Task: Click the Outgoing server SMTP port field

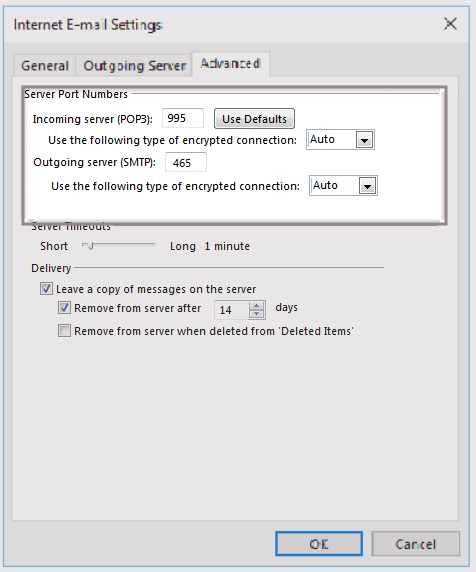Action: click(186, 162)
